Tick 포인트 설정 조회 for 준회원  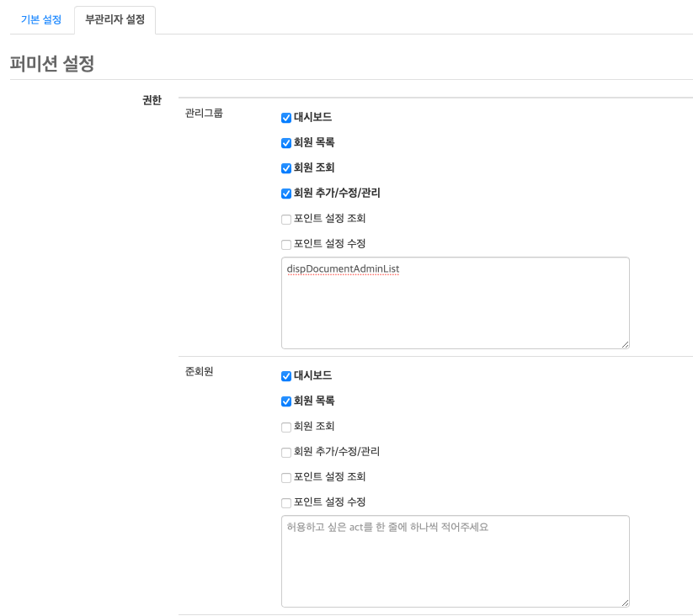pyautogui.click(x=286, y=477)
